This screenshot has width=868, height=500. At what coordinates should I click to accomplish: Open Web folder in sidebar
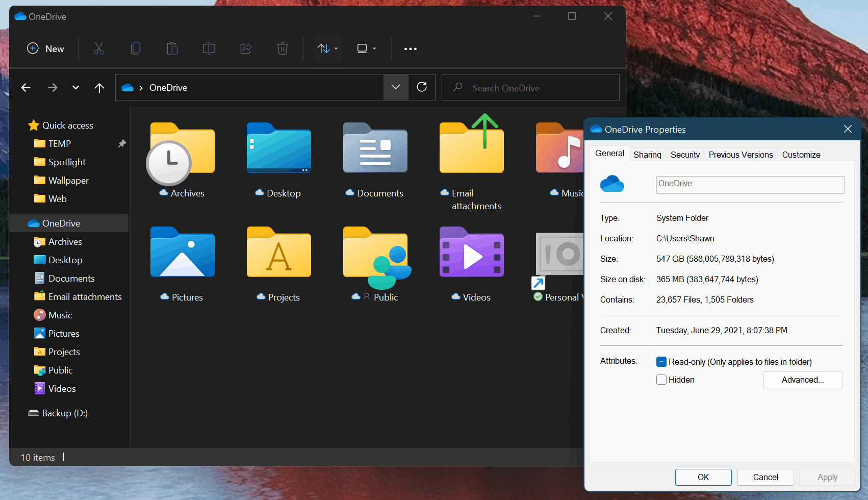pyautogui.click(x=57, y=198)
